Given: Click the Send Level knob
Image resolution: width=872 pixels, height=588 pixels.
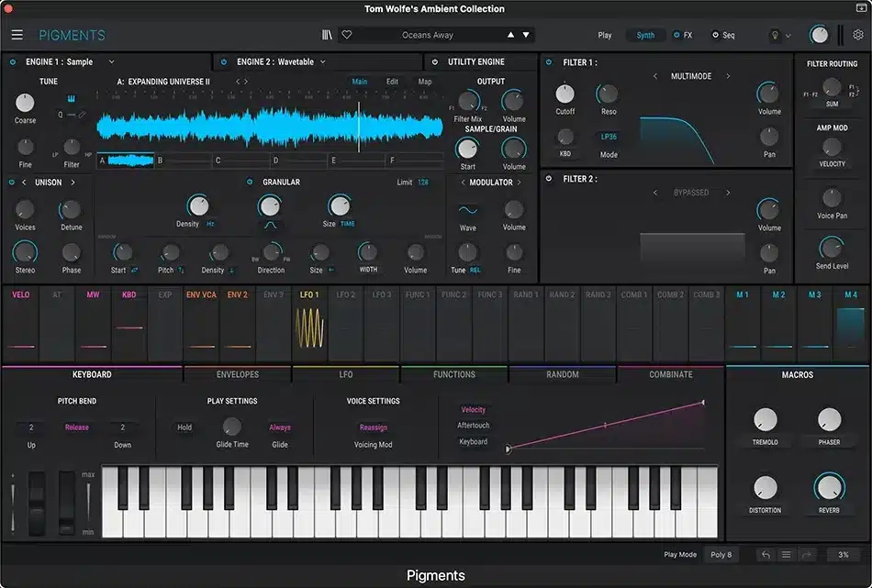Looking at the screenshot, I should pos(832,248).
